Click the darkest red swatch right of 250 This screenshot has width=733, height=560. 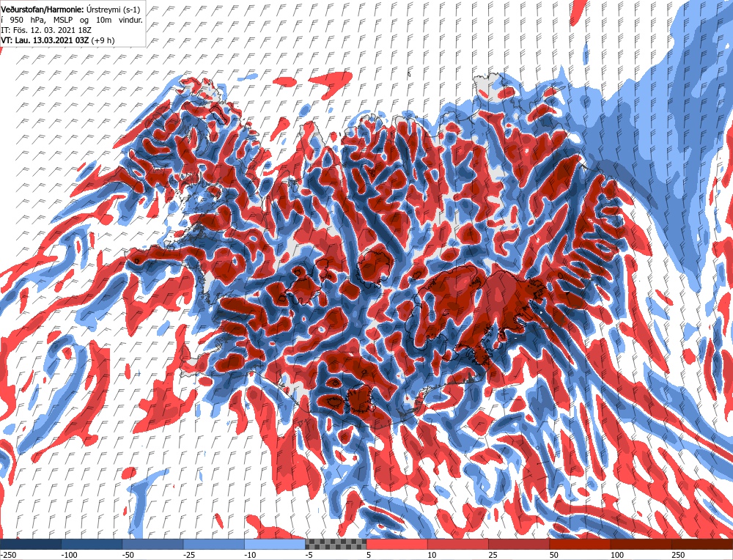tap(702, 544)
